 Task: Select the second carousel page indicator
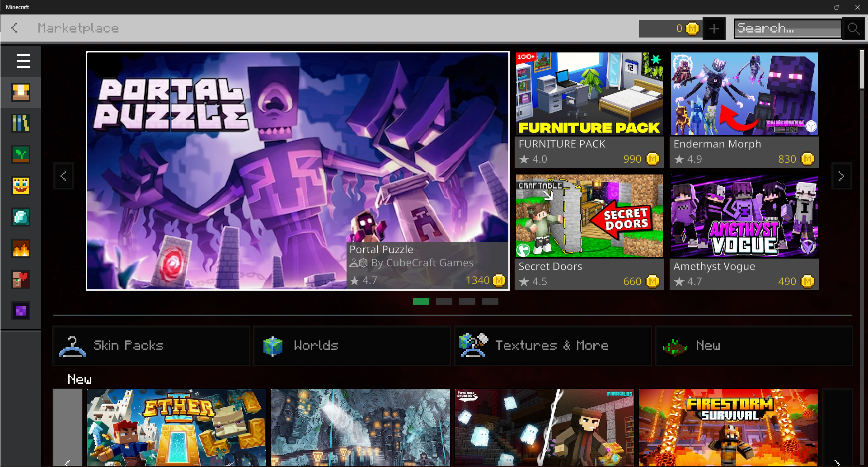coord(444,301)
